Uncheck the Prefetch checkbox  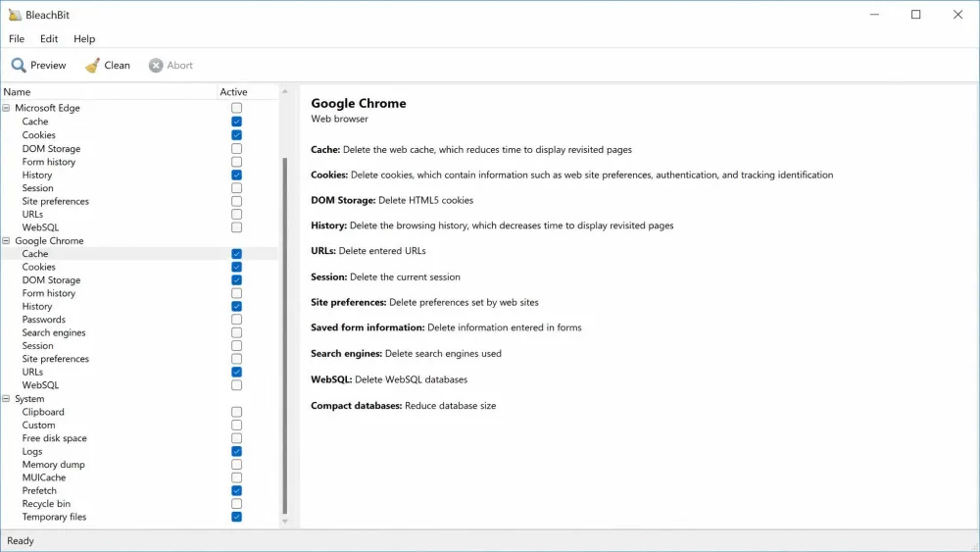click(x=236, y=491)
